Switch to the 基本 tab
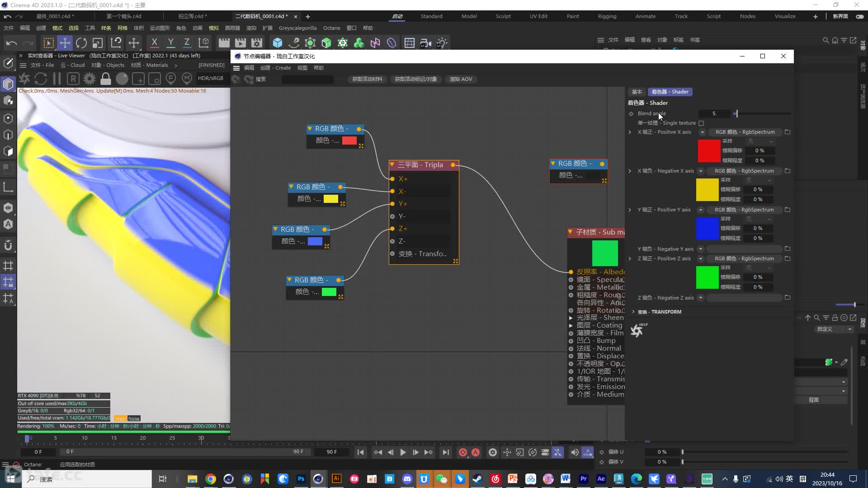This screenshot has height=488, width=868. tap(637, 92)
